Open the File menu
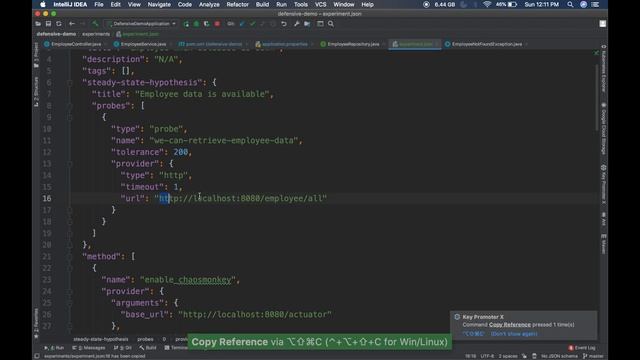The height and width of the screenshot is (360, 640). (x=99, y=4)
